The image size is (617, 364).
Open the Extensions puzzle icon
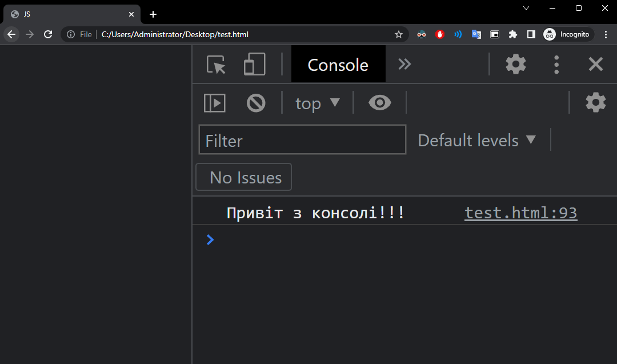coord(512,35)
